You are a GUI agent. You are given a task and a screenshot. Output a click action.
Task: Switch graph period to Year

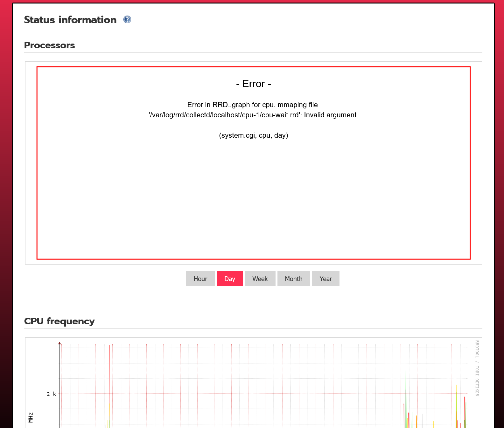tap(326, 279)
